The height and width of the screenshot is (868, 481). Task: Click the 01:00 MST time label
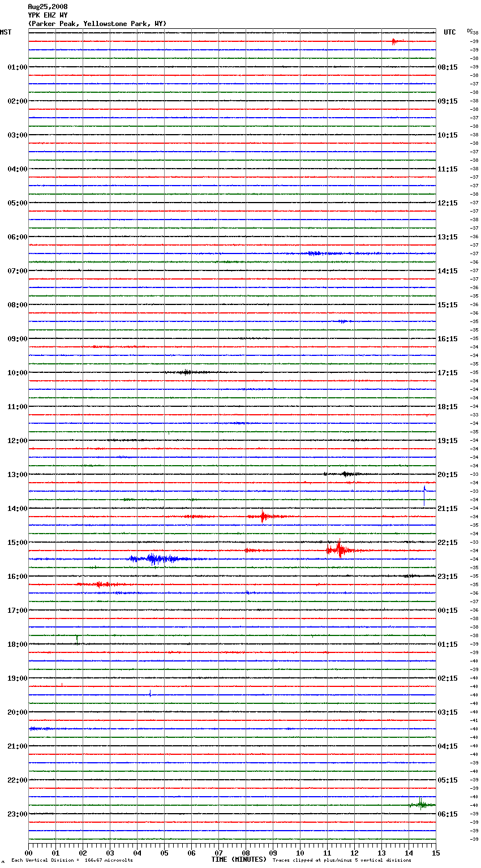(x=18, y=67)
